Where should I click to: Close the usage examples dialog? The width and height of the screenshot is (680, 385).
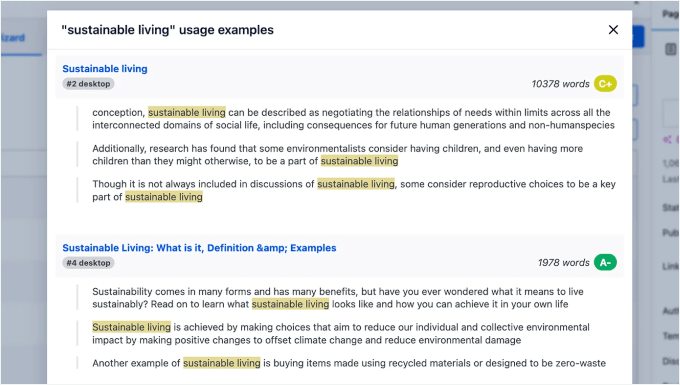(613, 29)
